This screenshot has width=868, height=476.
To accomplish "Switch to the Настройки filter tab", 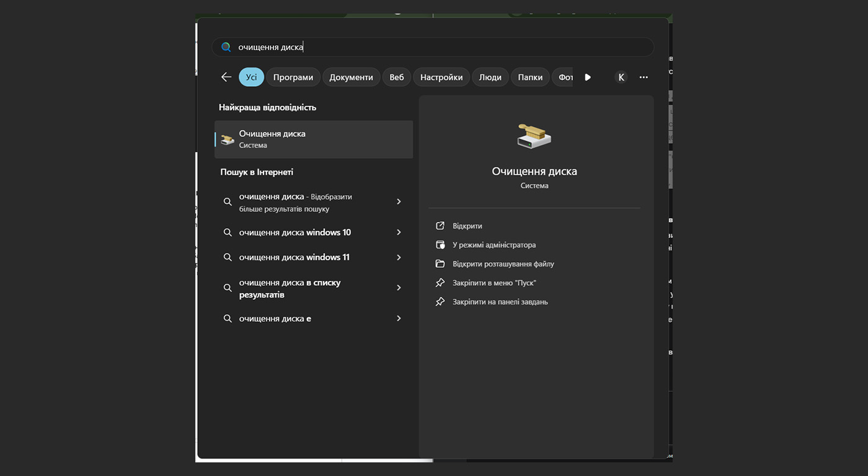I will (x=441, y=77).
